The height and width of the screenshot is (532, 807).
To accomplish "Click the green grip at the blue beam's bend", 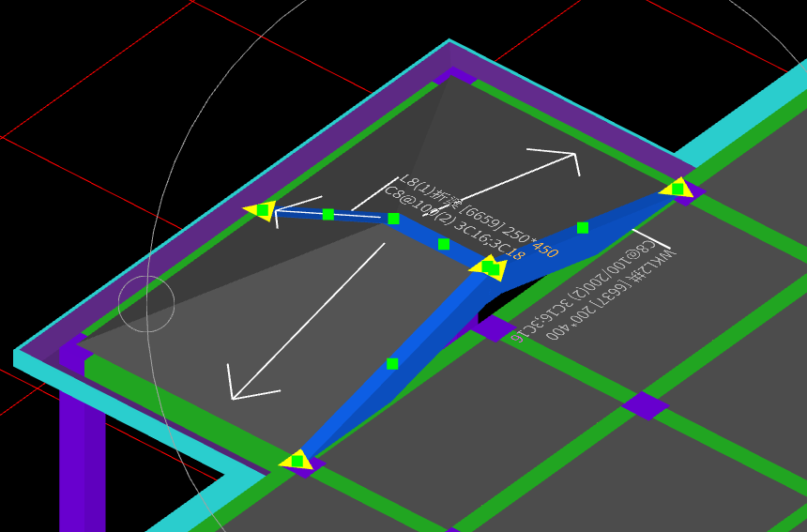I will click(394, 219).
